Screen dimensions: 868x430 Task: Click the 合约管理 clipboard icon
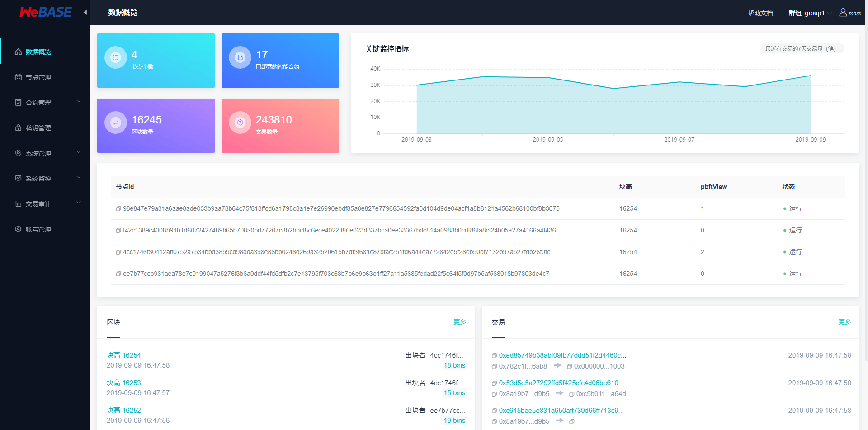(18, 103)
